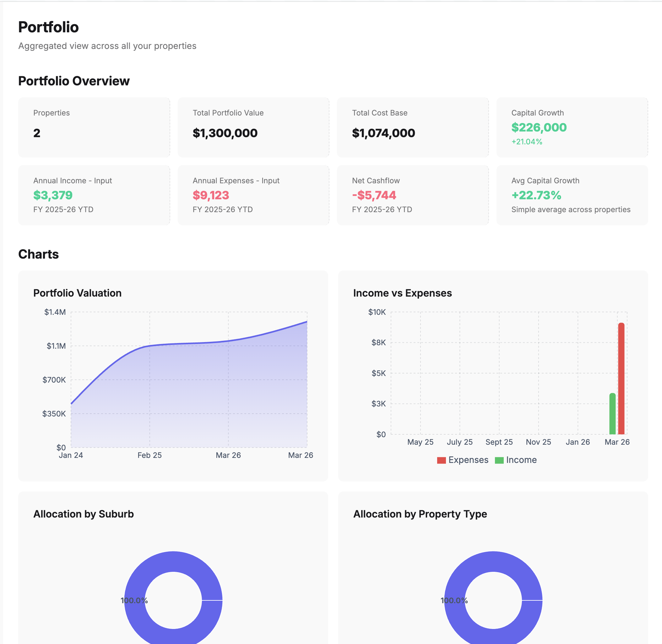Click the 100.0% label on the suburb donut
The height and width of the screenshot is (644, 662).
coord(134,601)
